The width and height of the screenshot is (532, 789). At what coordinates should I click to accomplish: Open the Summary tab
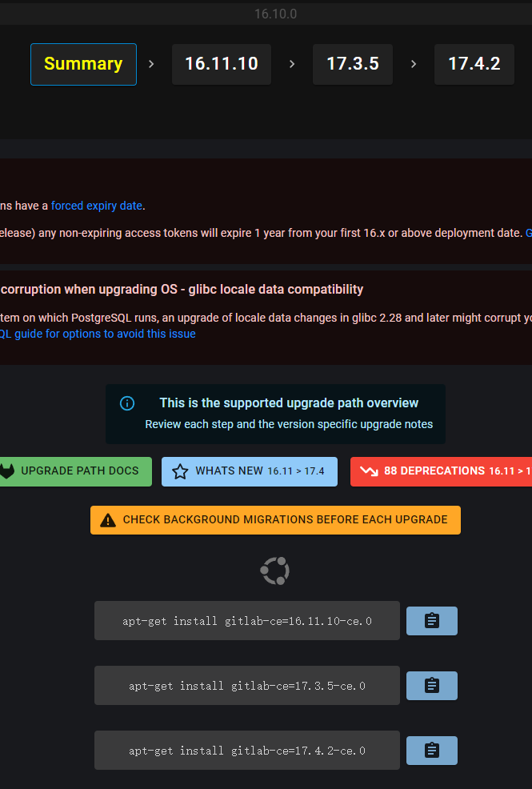click(x=83, y=64)
